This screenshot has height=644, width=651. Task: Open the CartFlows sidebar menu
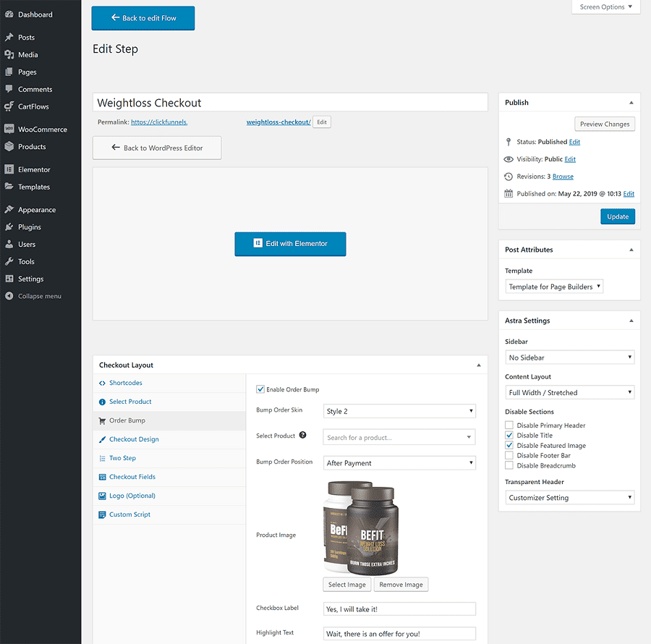coord(33,108)
